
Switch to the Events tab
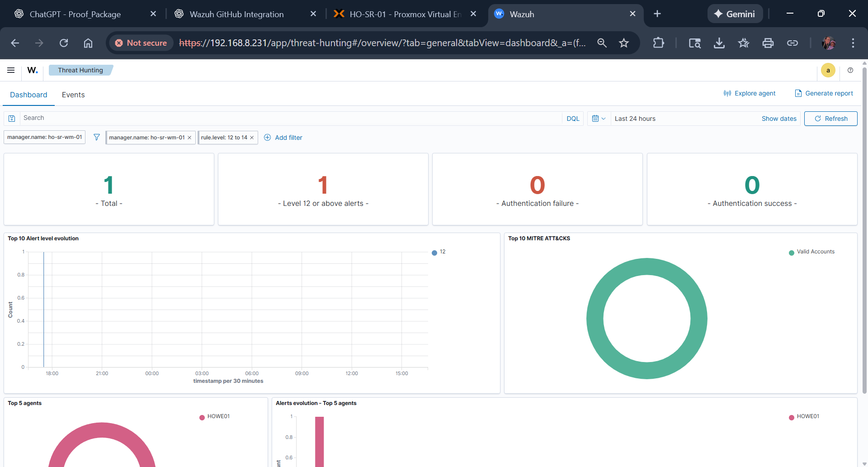point(73,95)
